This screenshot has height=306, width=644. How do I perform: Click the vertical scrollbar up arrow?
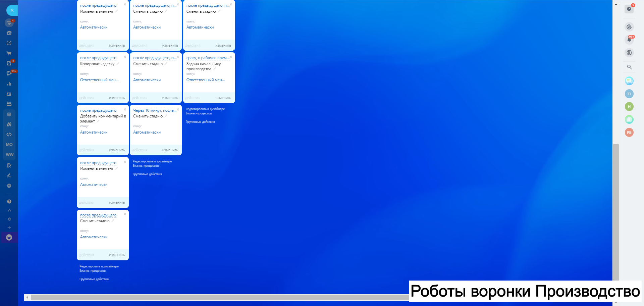click(x=616, y=4)
